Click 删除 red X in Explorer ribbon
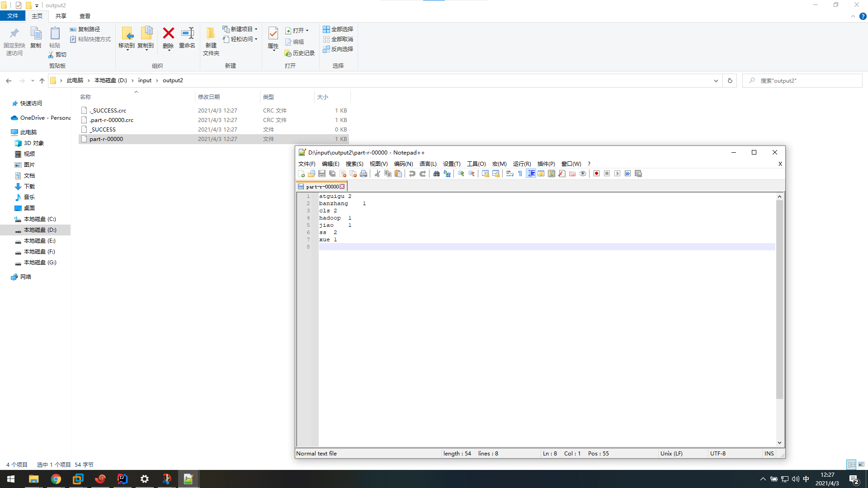868x488 pixels. (168, 39)
